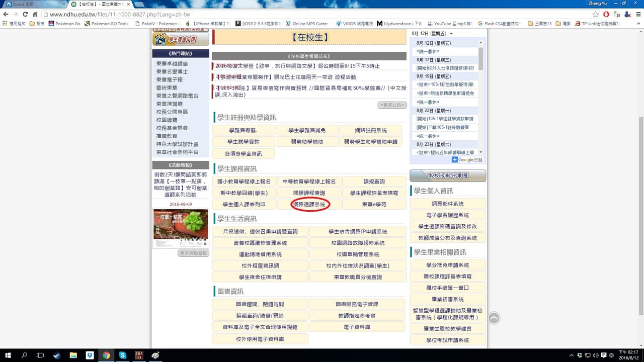This screenshot has height=362, width=644.
Task: Click 各項獎學金資訊 scholarship info
Action: pyautogui.click(x=243, y=153)
